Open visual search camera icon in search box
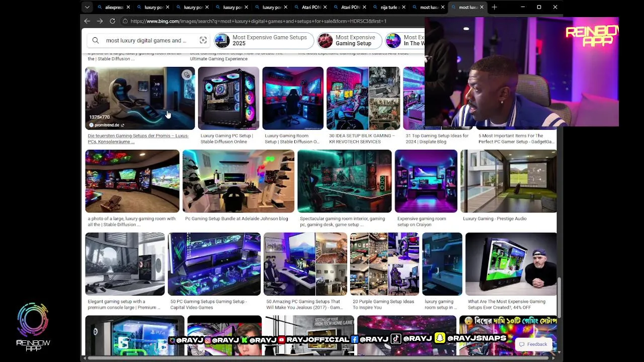 point(203,40)
